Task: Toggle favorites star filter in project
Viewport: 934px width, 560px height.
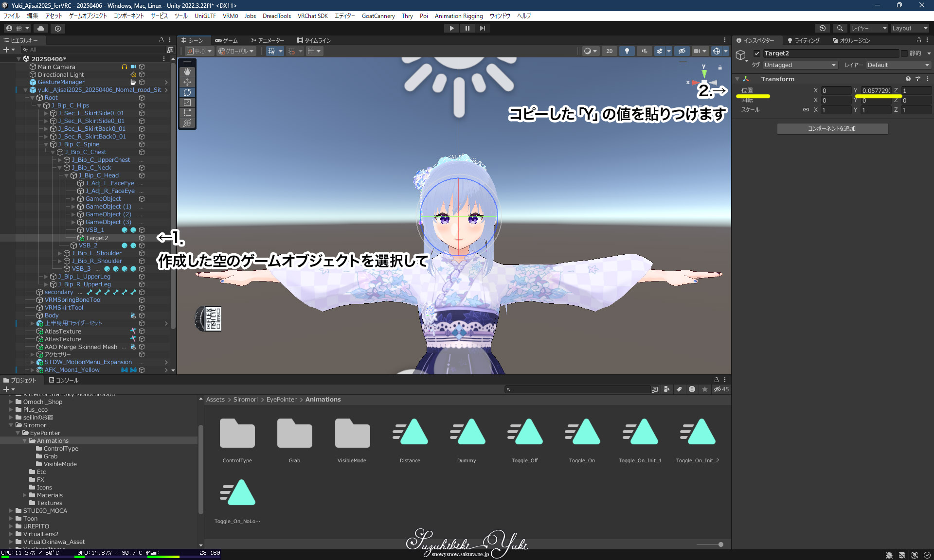Action: [704, 389]
